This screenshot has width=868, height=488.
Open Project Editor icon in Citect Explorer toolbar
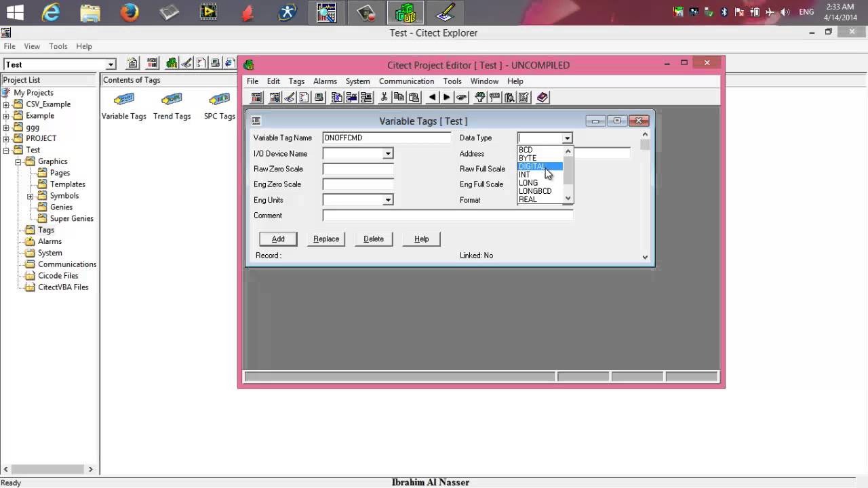click(153, 63)
